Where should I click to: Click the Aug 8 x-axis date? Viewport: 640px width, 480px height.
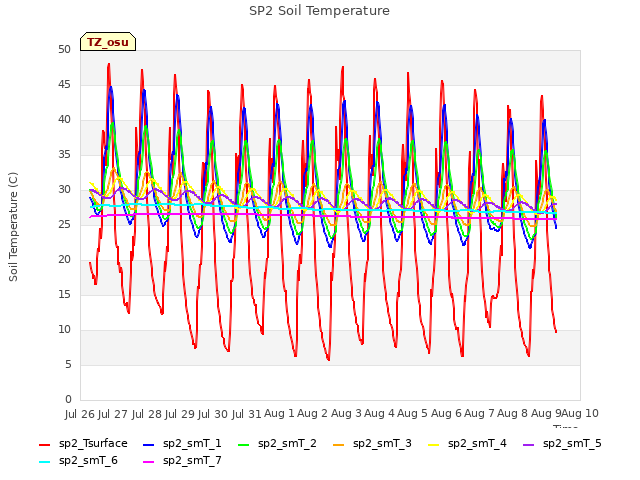(x=513, y=414)
